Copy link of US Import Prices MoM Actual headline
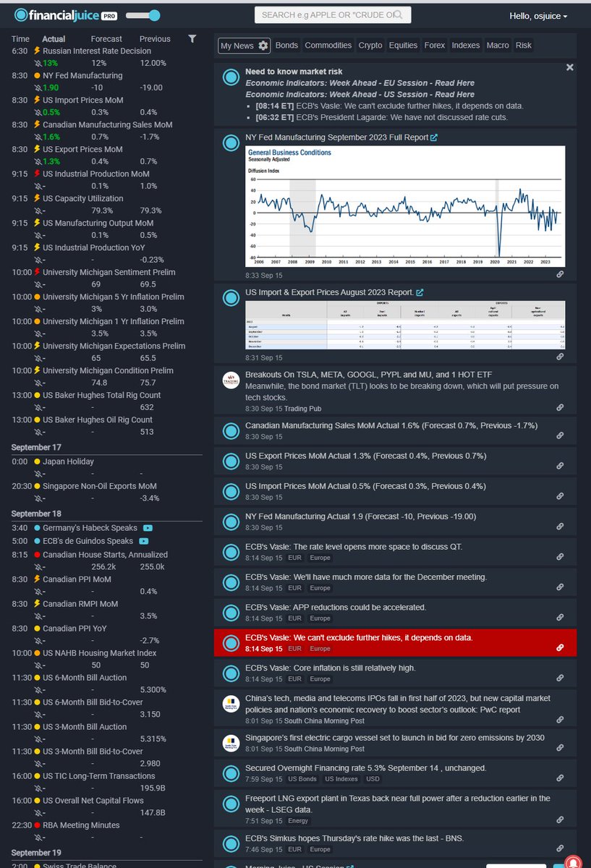 [560, 496]
